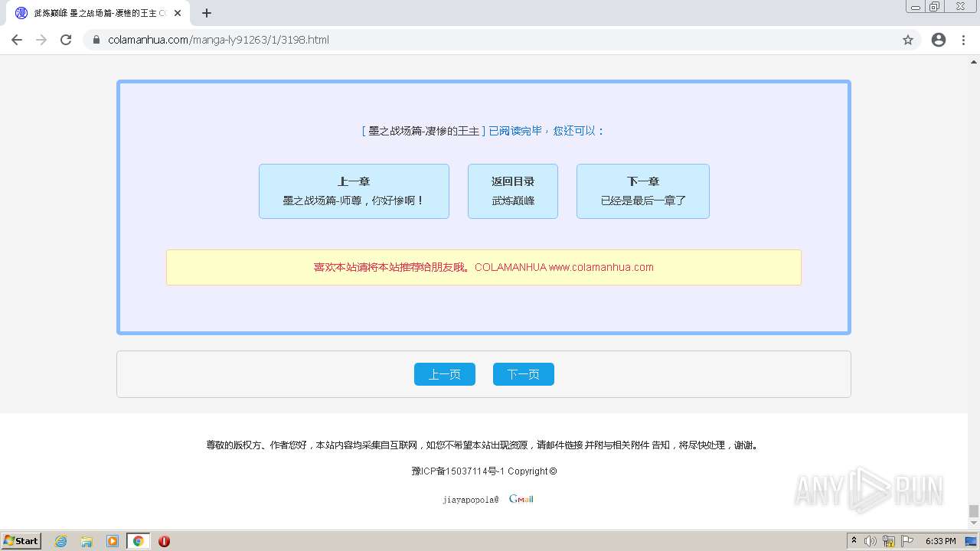Click the 下一章 next chapter box

(643, 191)
